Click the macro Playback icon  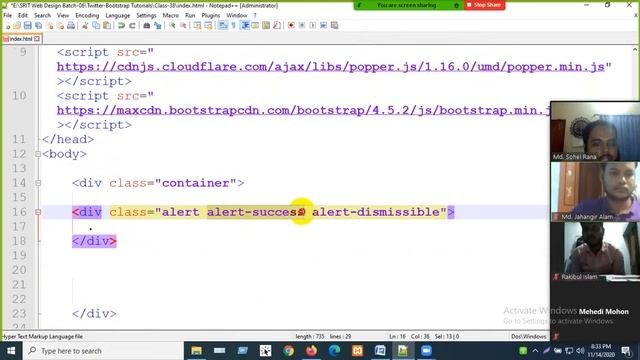point(313,25)
